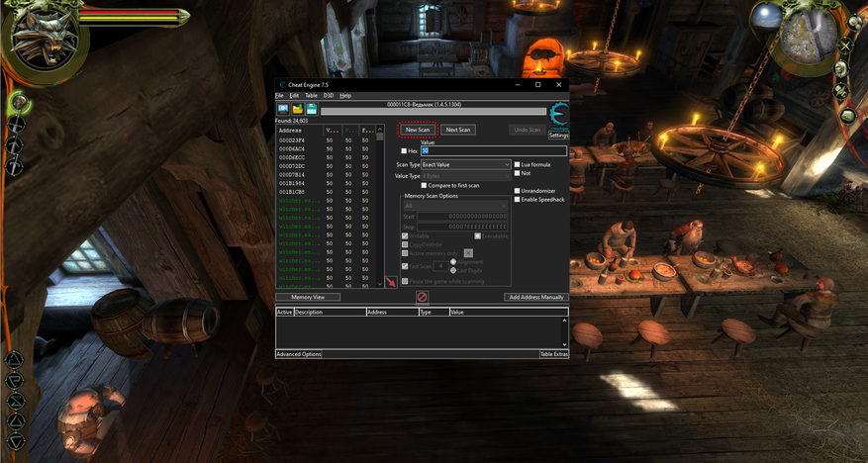Image resolution: width=868 pixels, height=463 pixels.
Task: Select the hourglass-shaped sign icon, bottom left
Action: (16, 401)
